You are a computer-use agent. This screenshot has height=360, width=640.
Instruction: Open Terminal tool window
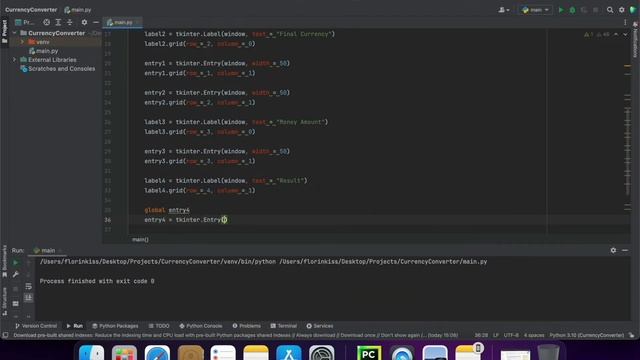tap(284, 326)
